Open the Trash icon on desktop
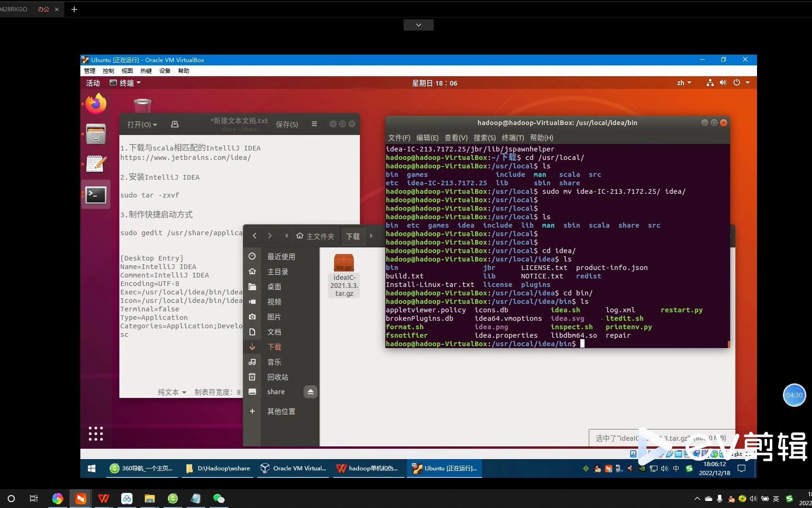812x508 pixels. [142, 105]
